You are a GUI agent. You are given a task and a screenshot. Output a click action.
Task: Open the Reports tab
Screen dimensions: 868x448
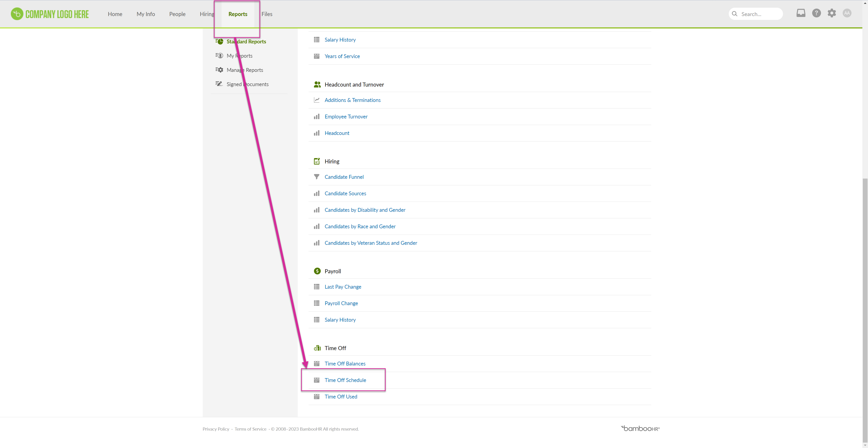[x=238, y=14]
